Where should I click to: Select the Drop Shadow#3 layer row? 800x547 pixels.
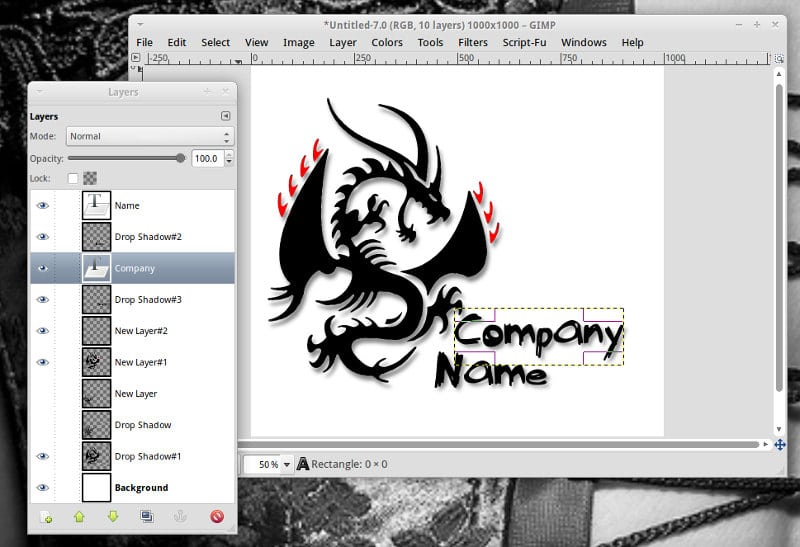[132, 300]
